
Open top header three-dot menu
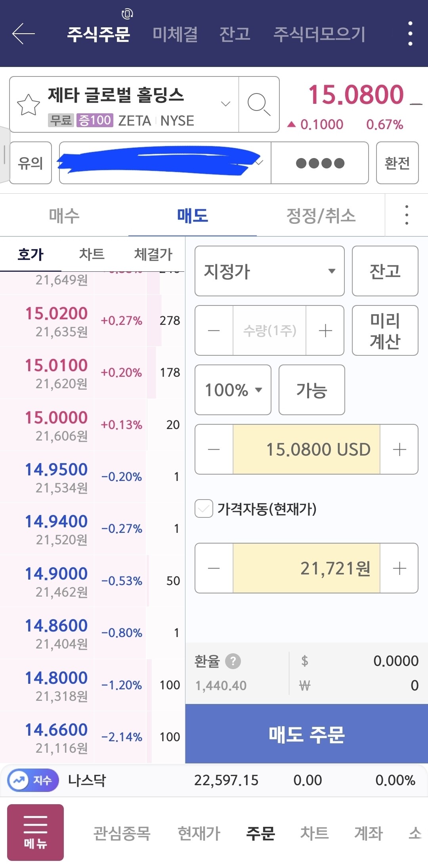click(410, 34)
